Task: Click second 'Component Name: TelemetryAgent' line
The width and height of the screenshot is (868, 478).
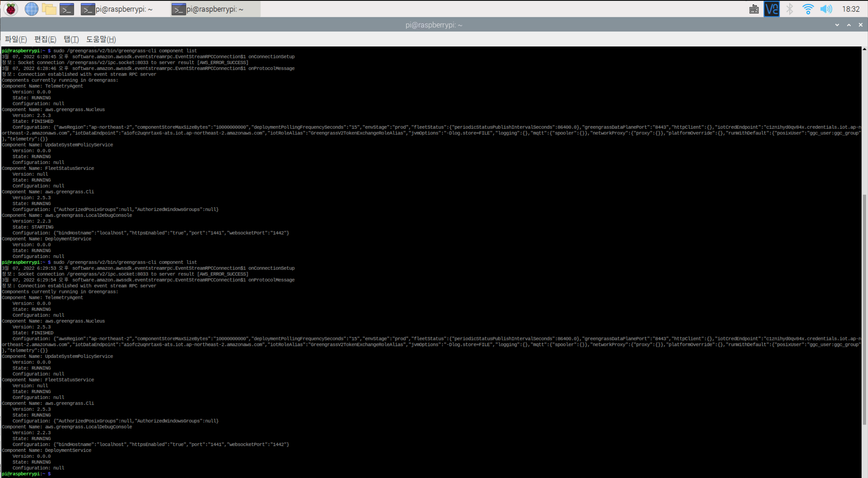Action: [42, 298]
